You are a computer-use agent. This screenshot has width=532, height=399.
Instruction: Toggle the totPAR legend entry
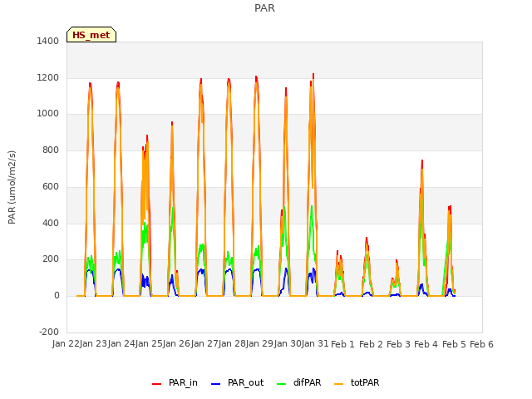click(x=357, y=382)
